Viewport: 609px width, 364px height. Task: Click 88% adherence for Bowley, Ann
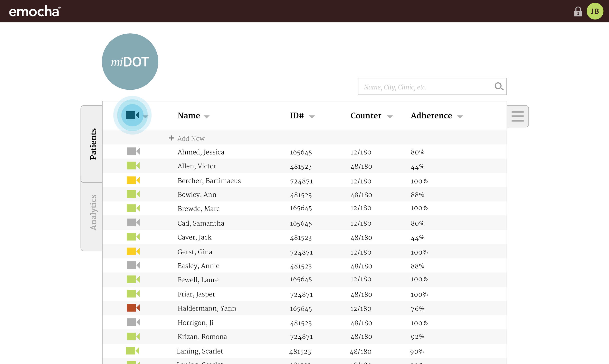[x=417, y=195]
